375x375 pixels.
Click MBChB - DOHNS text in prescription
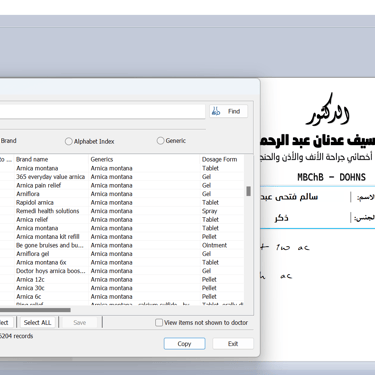tap(331, 177)
